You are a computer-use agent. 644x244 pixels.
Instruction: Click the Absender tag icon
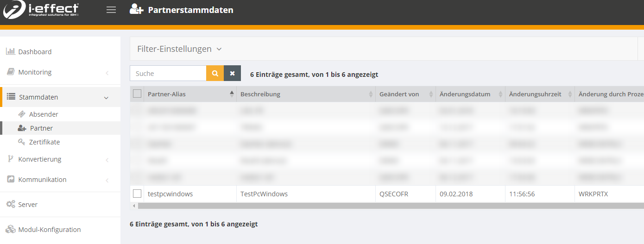(x=21, y=114)
